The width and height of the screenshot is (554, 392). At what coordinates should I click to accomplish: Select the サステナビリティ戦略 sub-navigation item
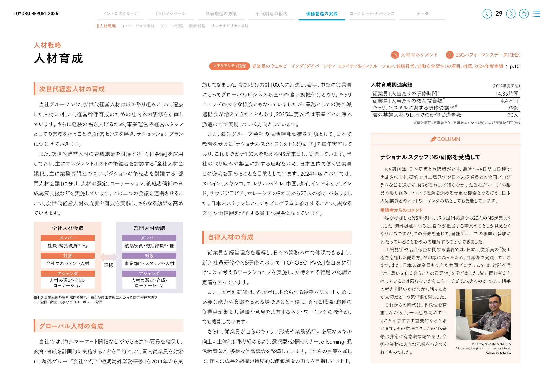(230, 26)
